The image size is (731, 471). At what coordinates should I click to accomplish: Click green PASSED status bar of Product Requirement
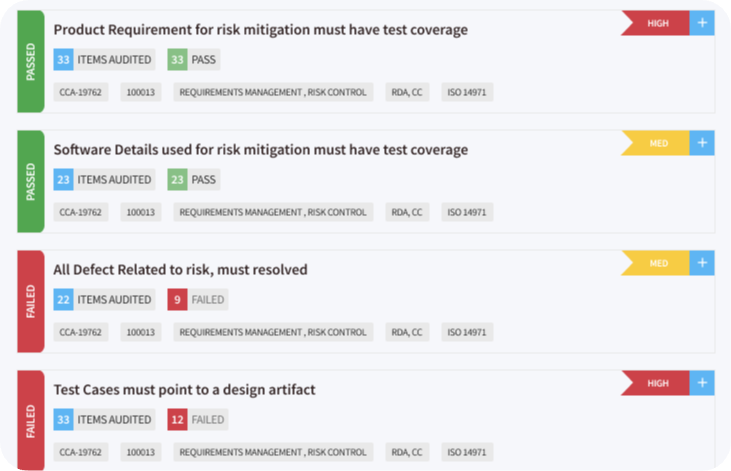pyautogui.click(x=30, y=61)
